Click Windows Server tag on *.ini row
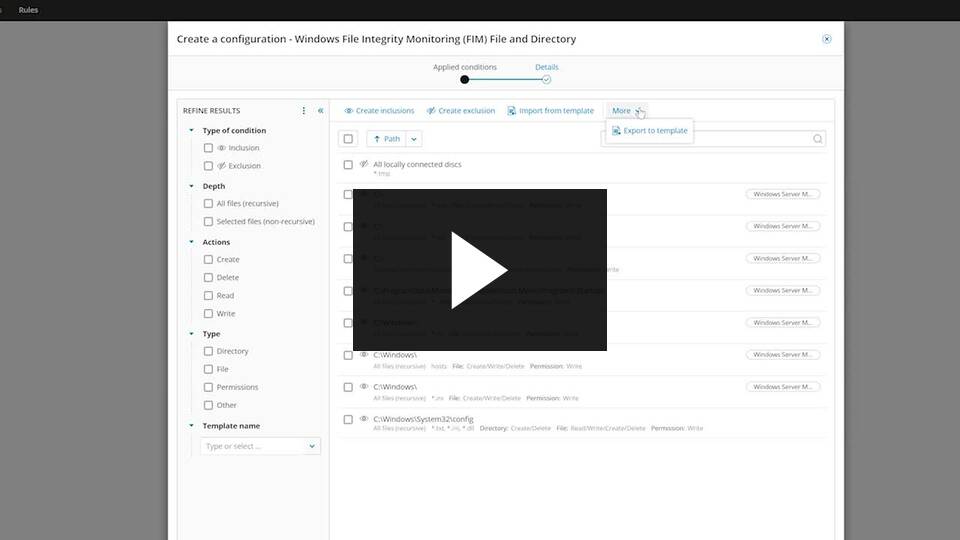The image size is (960, 540). 782,387
